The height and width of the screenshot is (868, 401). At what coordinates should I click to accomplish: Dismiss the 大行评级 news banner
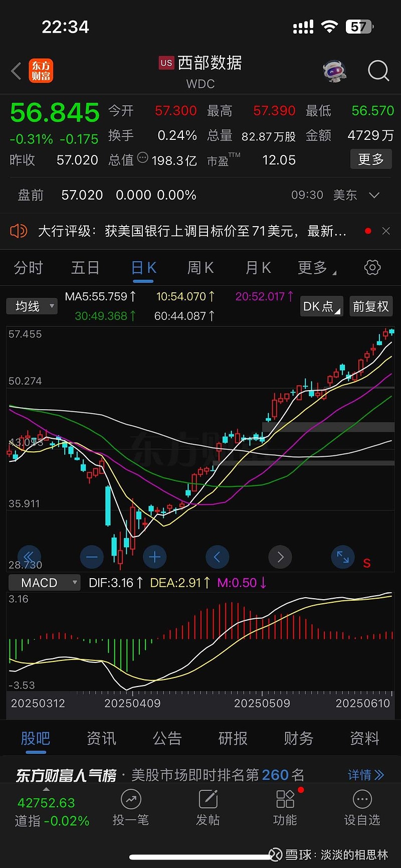(386, 231)
